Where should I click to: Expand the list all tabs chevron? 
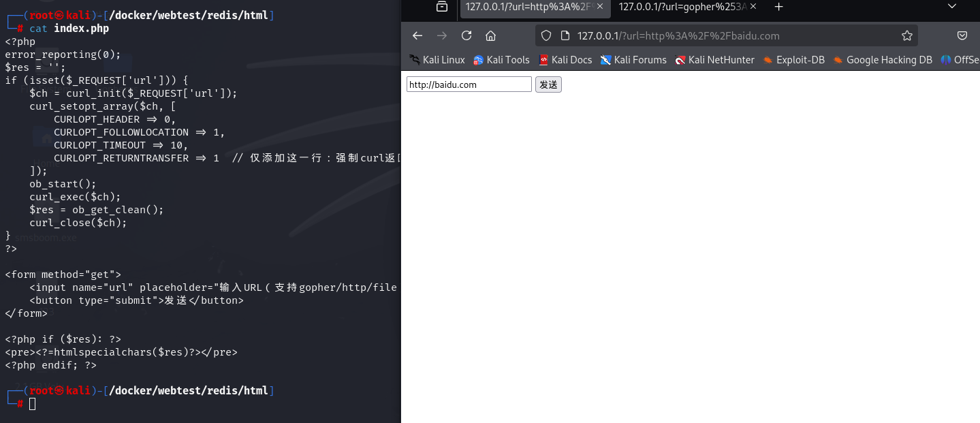[952, 7]
